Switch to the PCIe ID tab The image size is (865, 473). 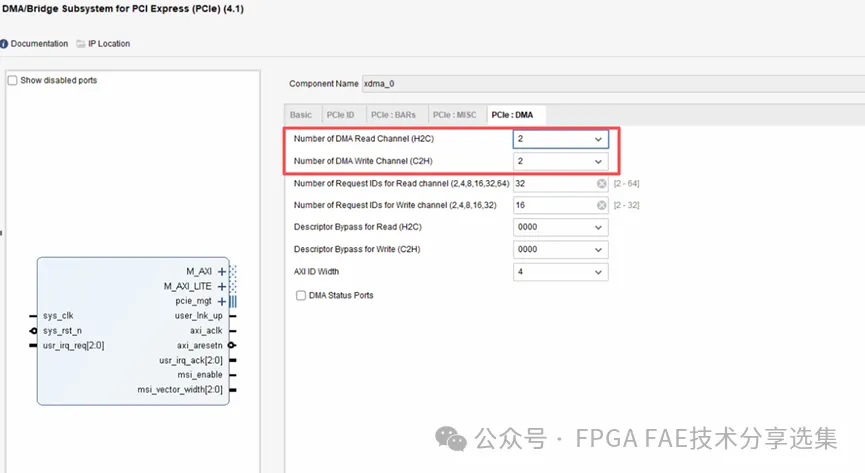click(x=340, y=115)
